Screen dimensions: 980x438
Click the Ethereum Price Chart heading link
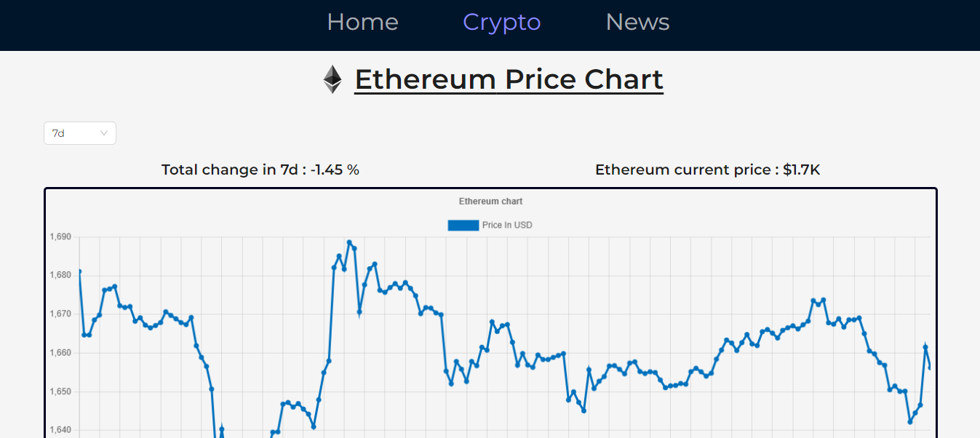(509, 79)
